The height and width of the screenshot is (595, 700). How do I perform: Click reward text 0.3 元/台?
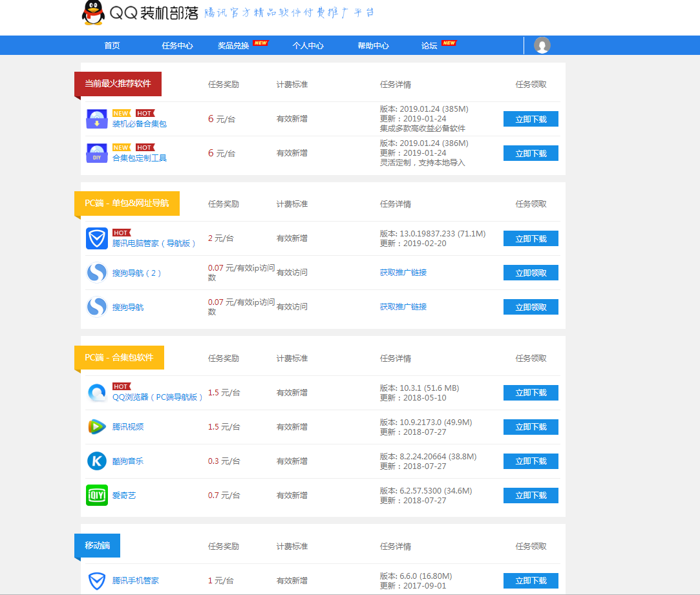point(224,461)
